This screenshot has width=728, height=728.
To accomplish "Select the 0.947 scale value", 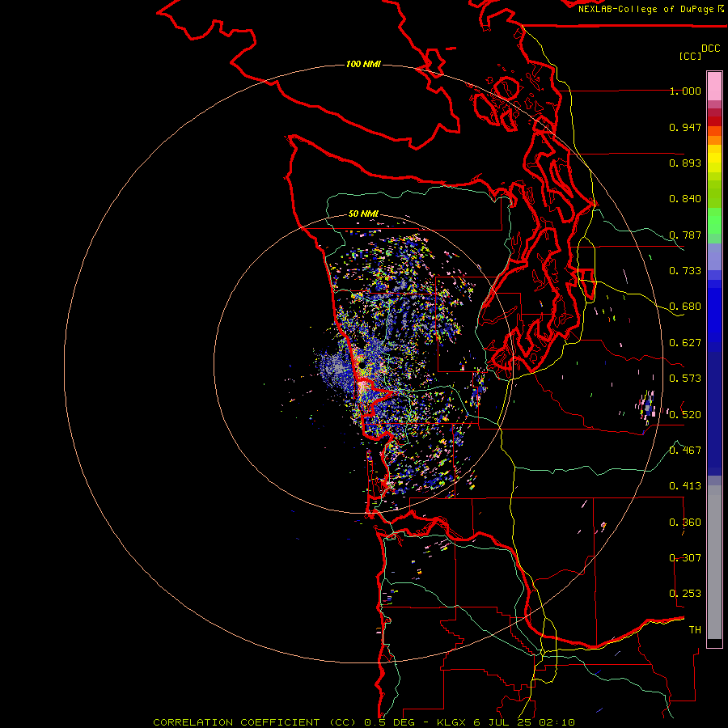I will point(685,127).
